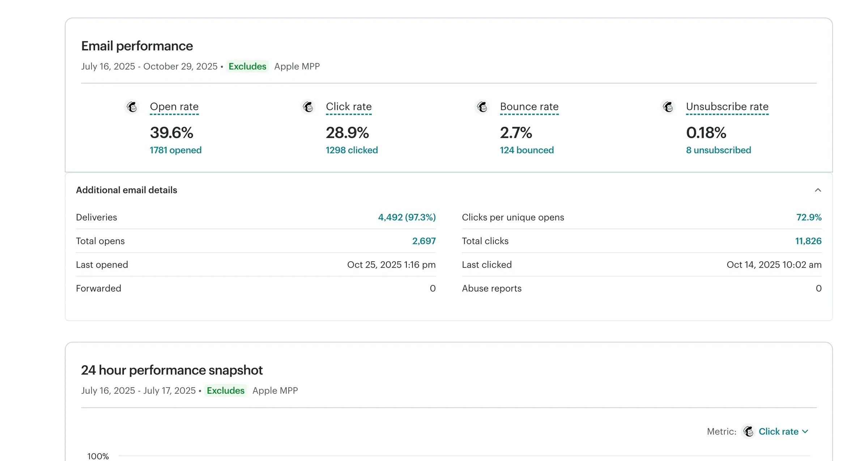View the 1298 clicked recipients link

[x=352, y=150]
